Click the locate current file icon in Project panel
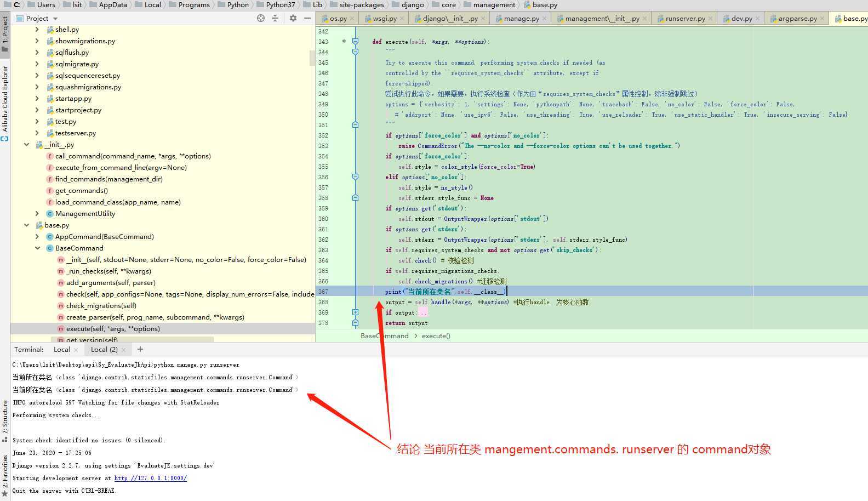 [261, 18]
